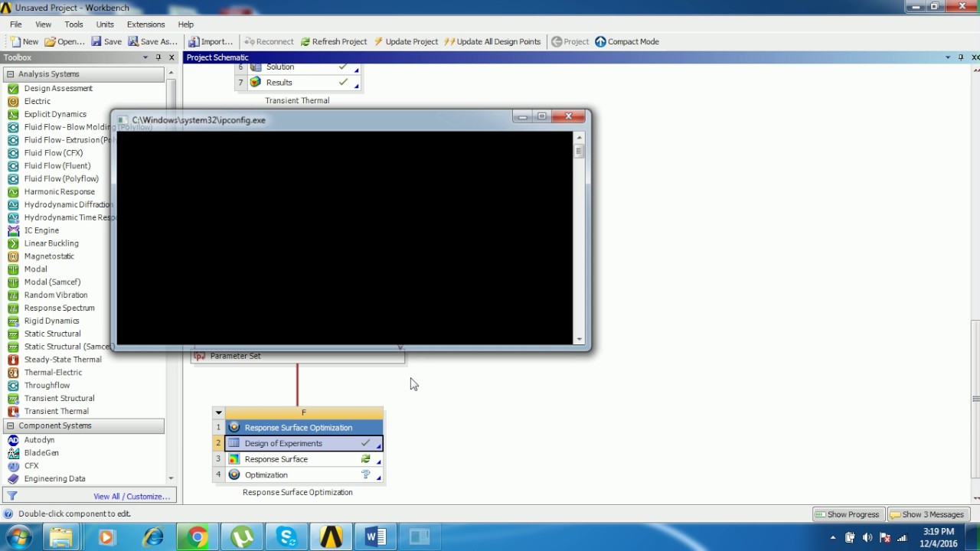Viewport: 980px width, 551px height.
Task: Open the Tools menu
Action: click(74, 24)
